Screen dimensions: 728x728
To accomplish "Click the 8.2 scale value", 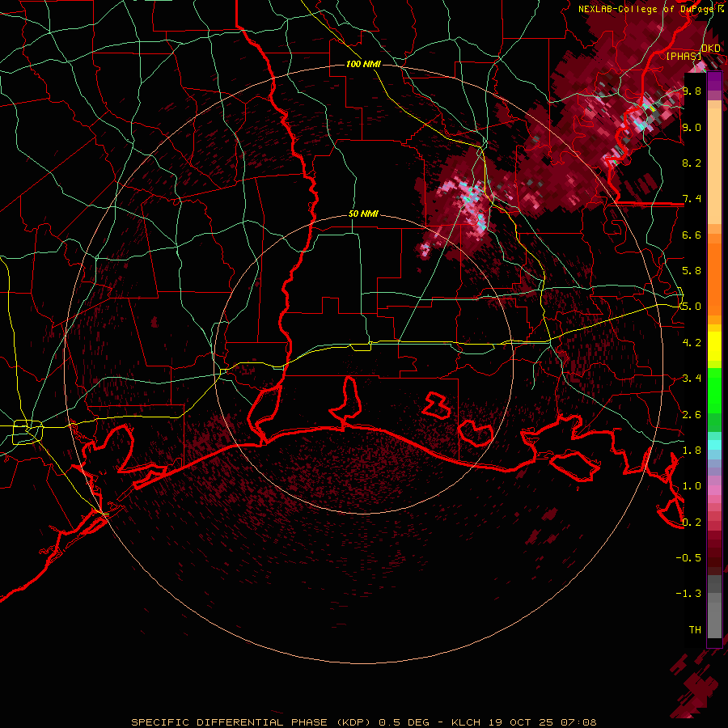I will pyautogui.click(x=692, y=163).
